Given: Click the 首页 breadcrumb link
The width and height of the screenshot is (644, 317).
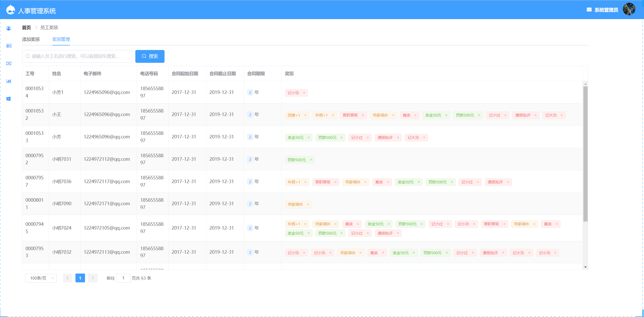Looking at the screenshot, I should click(x=26, y=28).
